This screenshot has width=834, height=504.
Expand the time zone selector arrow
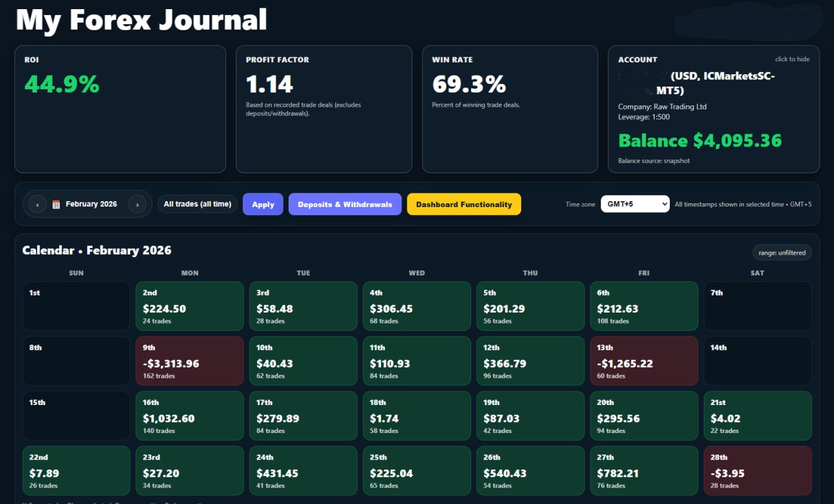click(x=663, y=203)
